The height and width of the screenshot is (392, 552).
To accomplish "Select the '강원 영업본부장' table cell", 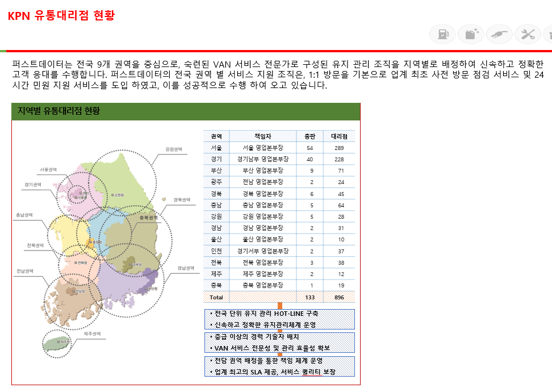I will [x=262, y=216].
